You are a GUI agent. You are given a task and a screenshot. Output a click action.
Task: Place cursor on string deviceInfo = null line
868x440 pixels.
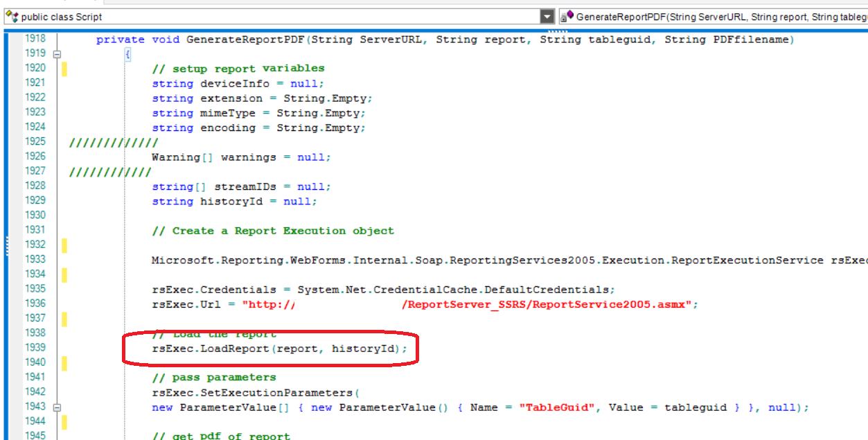[x=238, y=83]
